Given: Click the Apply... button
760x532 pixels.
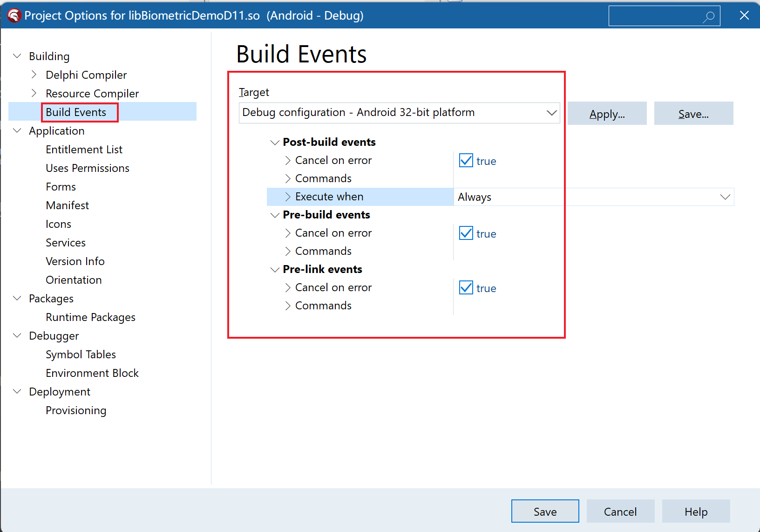Looking at the screenshot, I should tap(607, 113).
